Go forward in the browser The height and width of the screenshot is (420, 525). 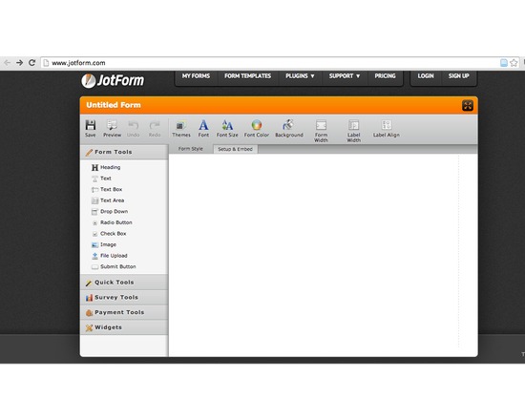pyautogui.click(x=19, y=63)
